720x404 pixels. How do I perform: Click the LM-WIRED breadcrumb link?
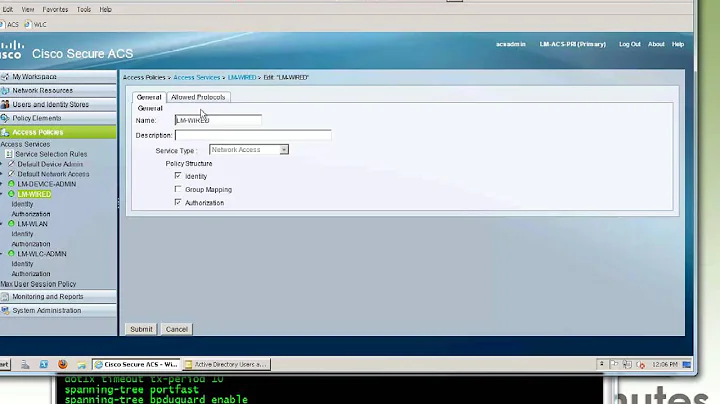click(242, 78)
